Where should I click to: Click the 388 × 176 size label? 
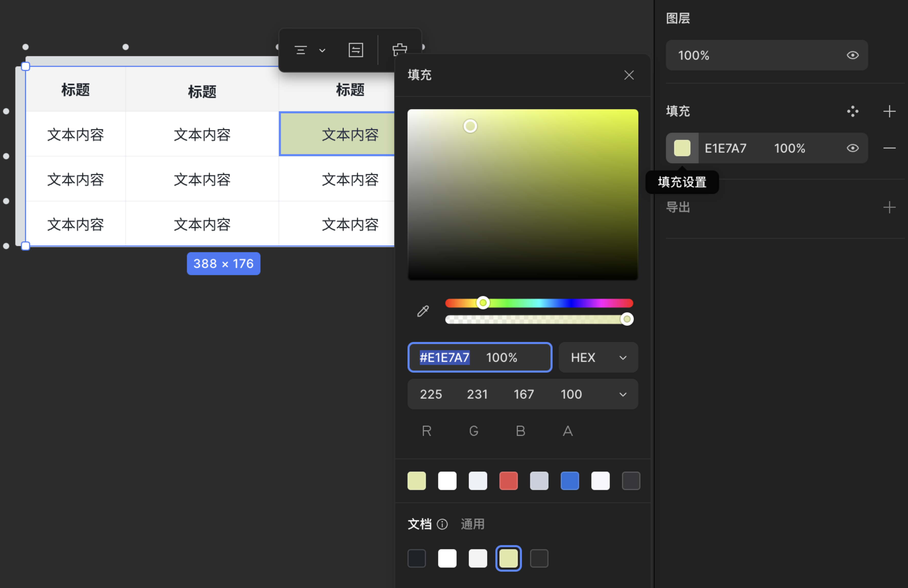(224, 263)
